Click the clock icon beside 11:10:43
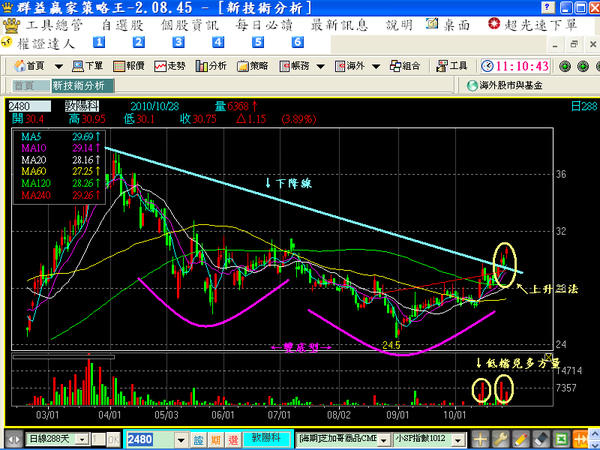Image resolution: width=600 pixels, height=450 pixels. click(487, 66)
